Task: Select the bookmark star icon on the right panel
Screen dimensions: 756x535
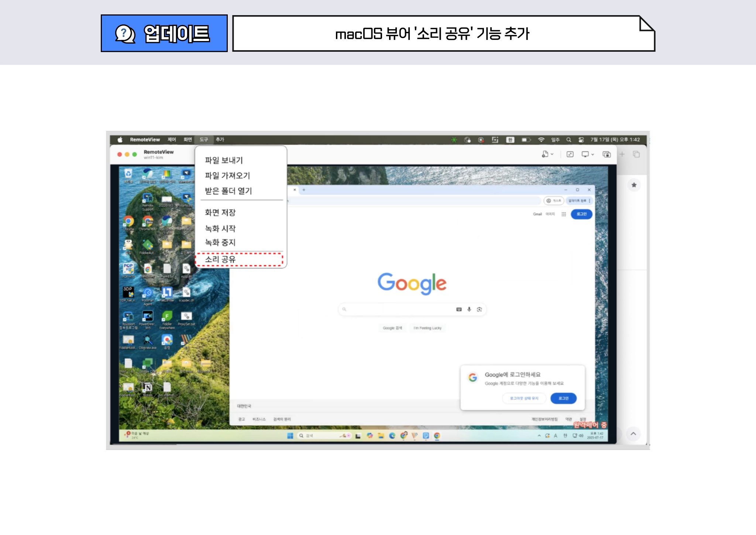Action: pos(634,185)
